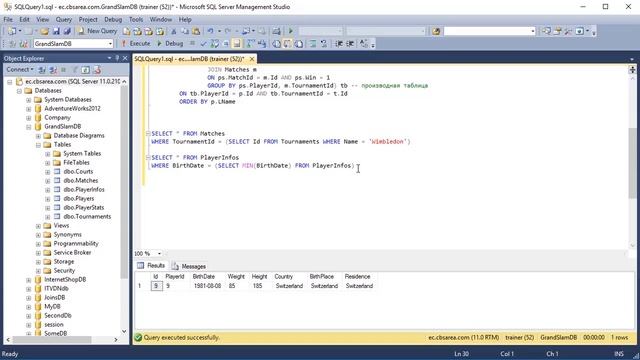The width and height of the screenshot is (640, 360).
Task: Close the Object Explorer panel
Action: pos(125,58)
